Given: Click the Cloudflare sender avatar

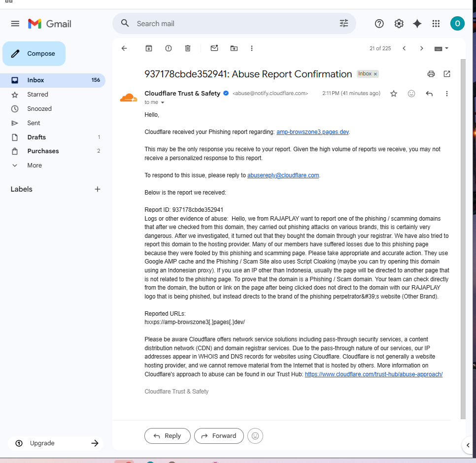Looking at the screenshot, I should (x=129, y=98).
